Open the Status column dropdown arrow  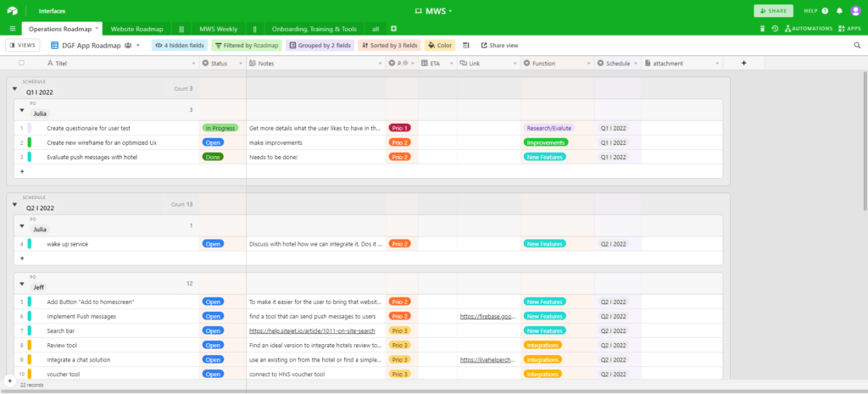point(240,63)
